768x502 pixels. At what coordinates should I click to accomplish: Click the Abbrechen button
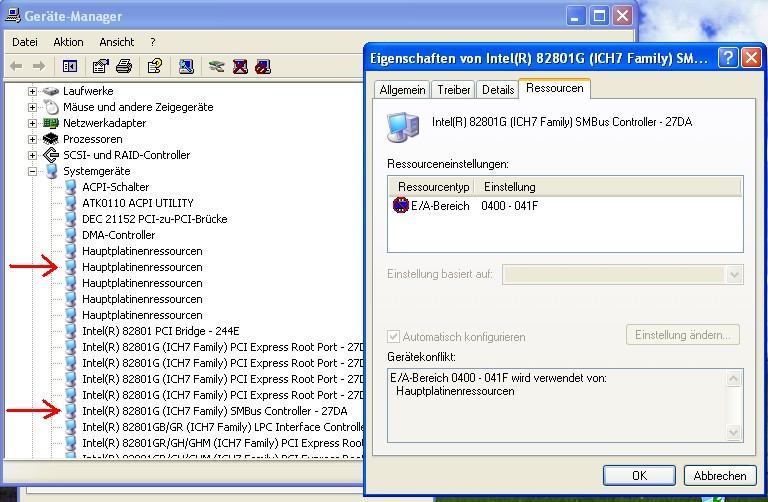coord(720,476)
